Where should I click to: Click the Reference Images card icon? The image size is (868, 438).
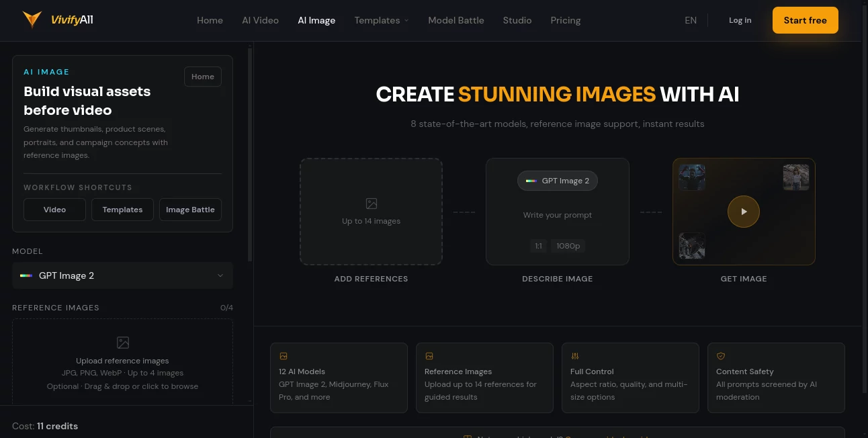(x=429, y=356)
